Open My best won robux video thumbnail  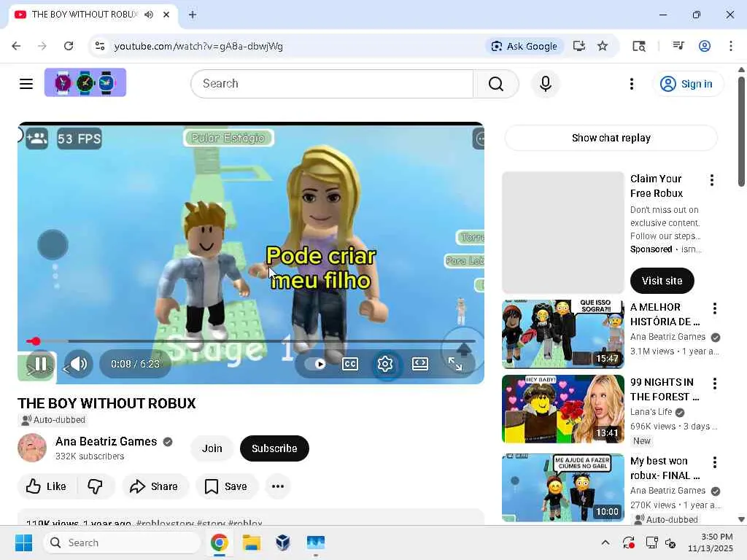562,488
